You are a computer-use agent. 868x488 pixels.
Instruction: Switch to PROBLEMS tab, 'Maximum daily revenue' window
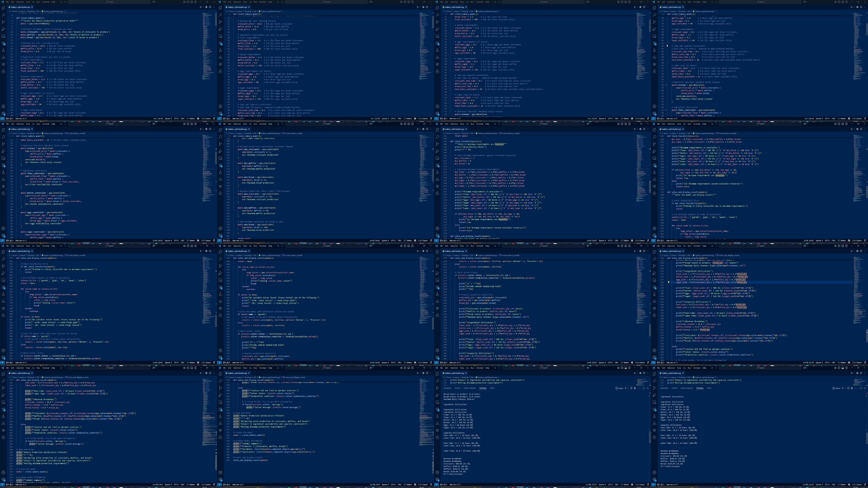(x=448, y=388)
